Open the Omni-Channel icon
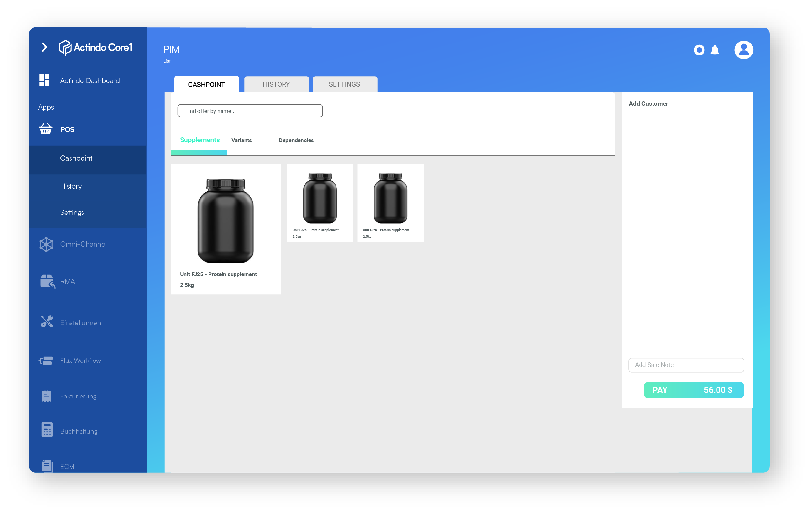812x514 pixels. 46,244
